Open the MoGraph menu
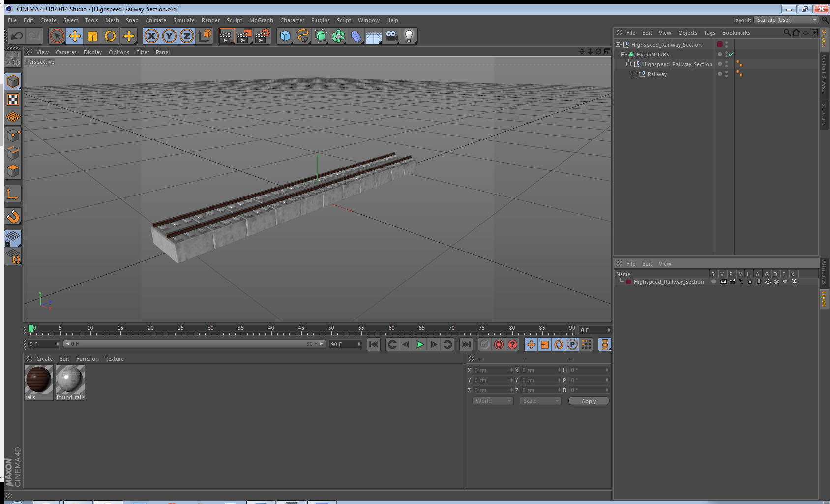830x504 pixels. (x=261, y=20)
